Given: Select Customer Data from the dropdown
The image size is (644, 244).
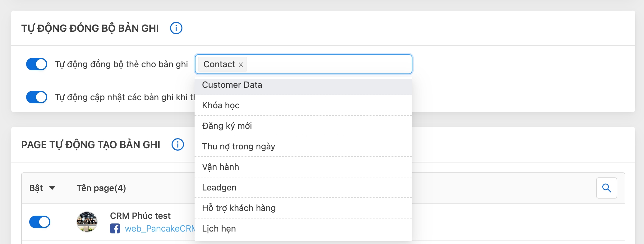Looking at the screenshot, I should click(232, 85).
